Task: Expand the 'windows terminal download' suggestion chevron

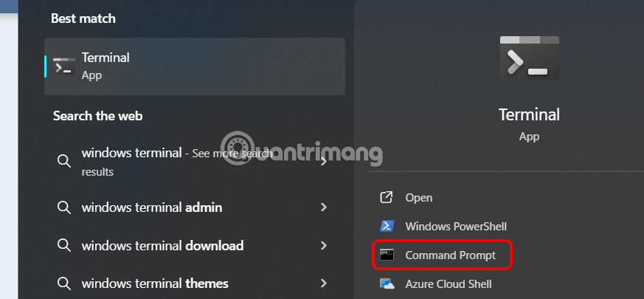Action: (x=323, y=245)
